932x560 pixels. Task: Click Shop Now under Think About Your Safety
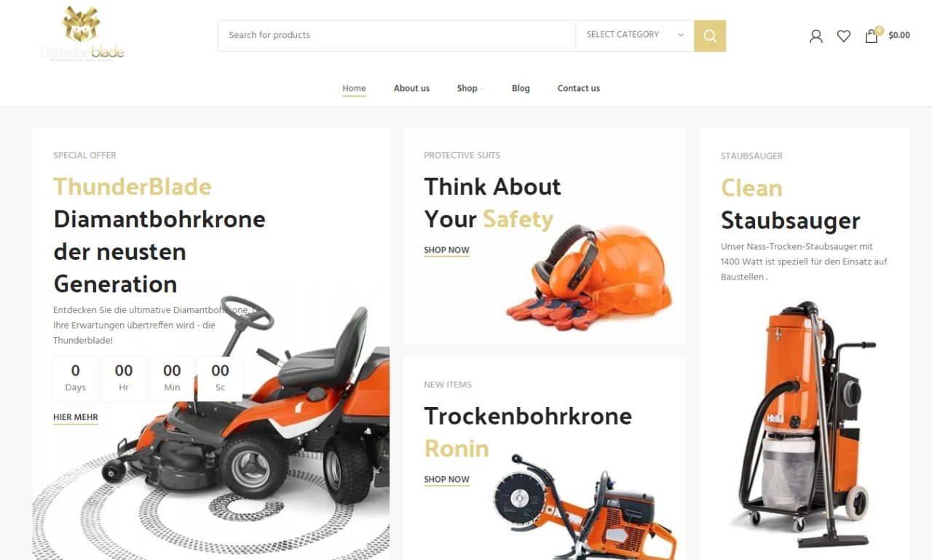(446, 250)
